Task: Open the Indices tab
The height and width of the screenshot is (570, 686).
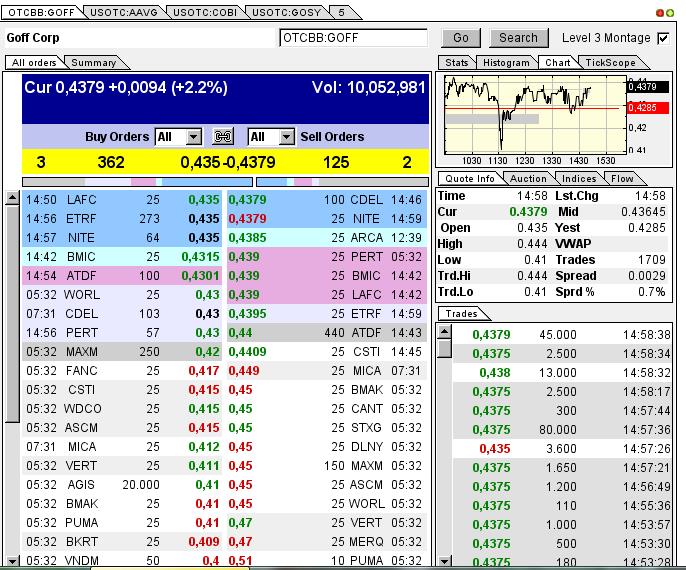Action: click(x=579, y=178)
